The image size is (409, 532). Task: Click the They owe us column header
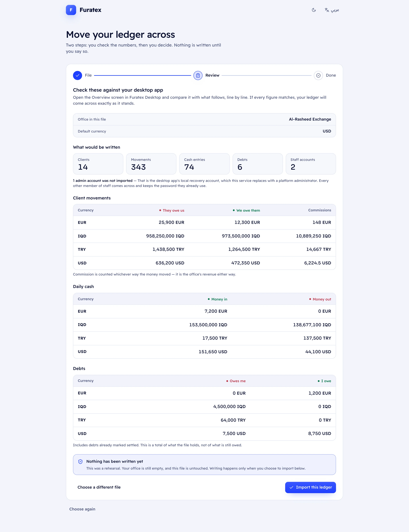pyautogui.click(x=172, y=210)
